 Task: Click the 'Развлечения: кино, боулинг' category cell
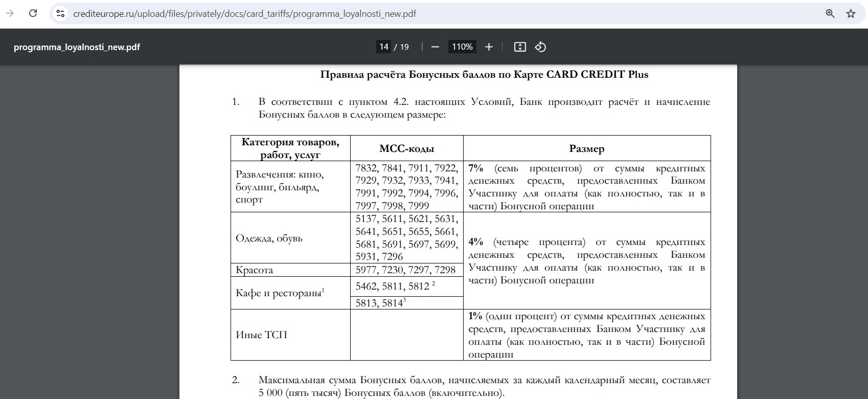pos(290,187)
